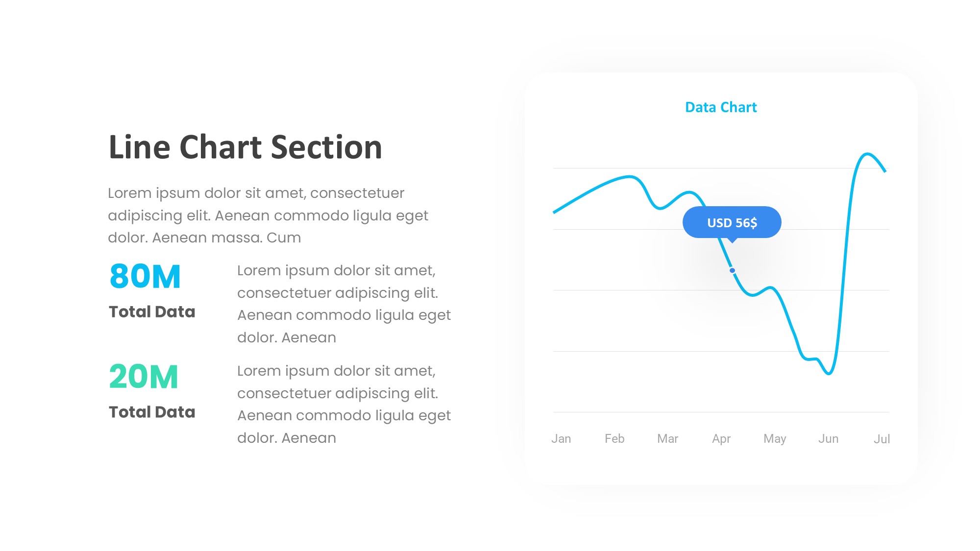Select Total Data label under 80M
The height and width of the screenshot is (551, 980).
152,312
